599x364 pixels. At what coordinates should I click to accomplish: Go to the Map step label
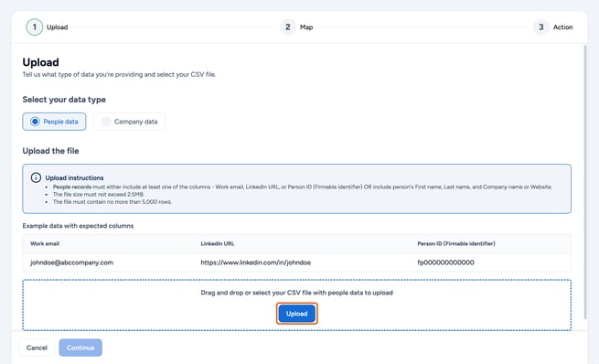[306, 27]
